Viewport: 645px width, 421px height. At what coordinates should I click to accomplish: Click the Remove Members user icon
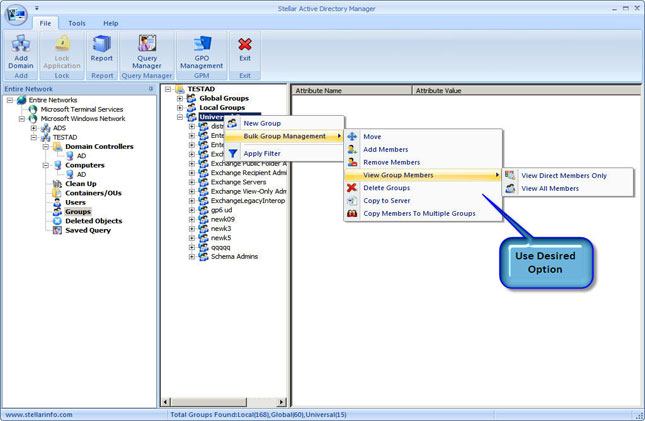coord(353,162)
